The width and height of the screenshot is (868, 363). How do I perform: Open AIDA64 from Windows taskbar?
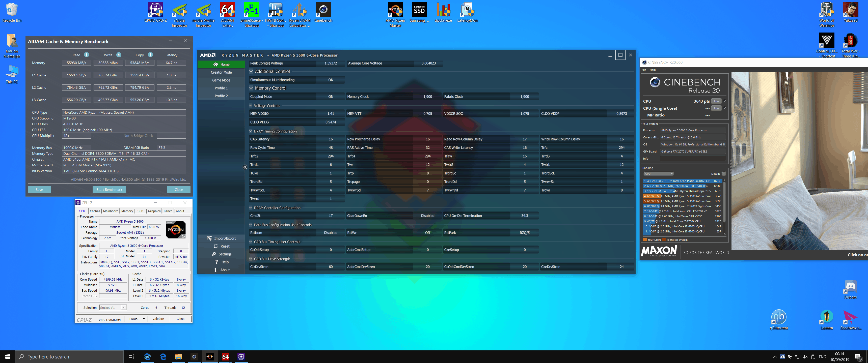(x=225, y=357)
